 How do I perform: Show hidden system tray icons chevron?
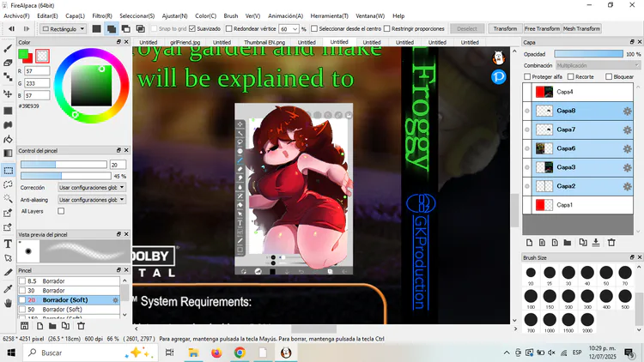(507, 353)
